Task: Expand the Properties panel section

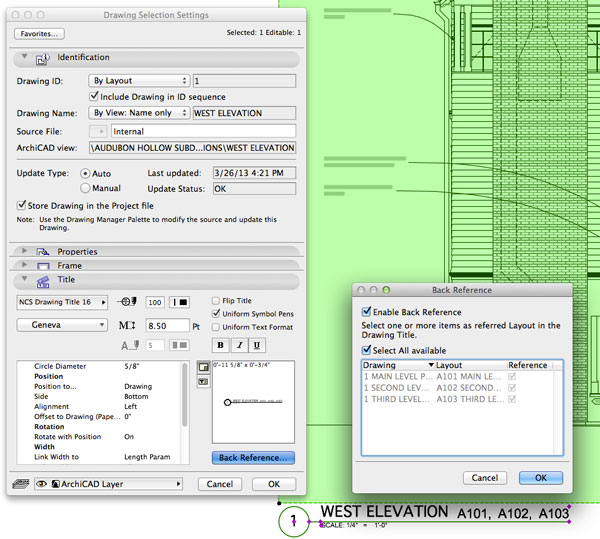Action: pos(23,251)
